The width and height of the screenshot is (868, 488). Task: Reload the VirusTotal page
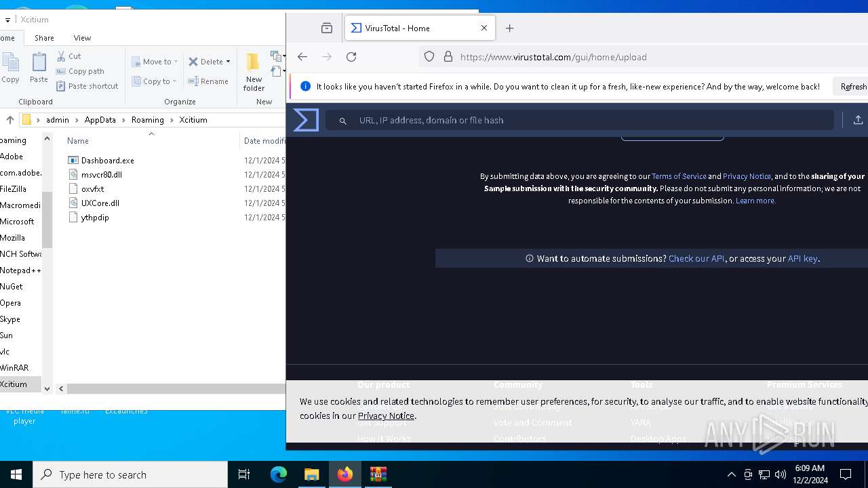[x=351, y=57]
